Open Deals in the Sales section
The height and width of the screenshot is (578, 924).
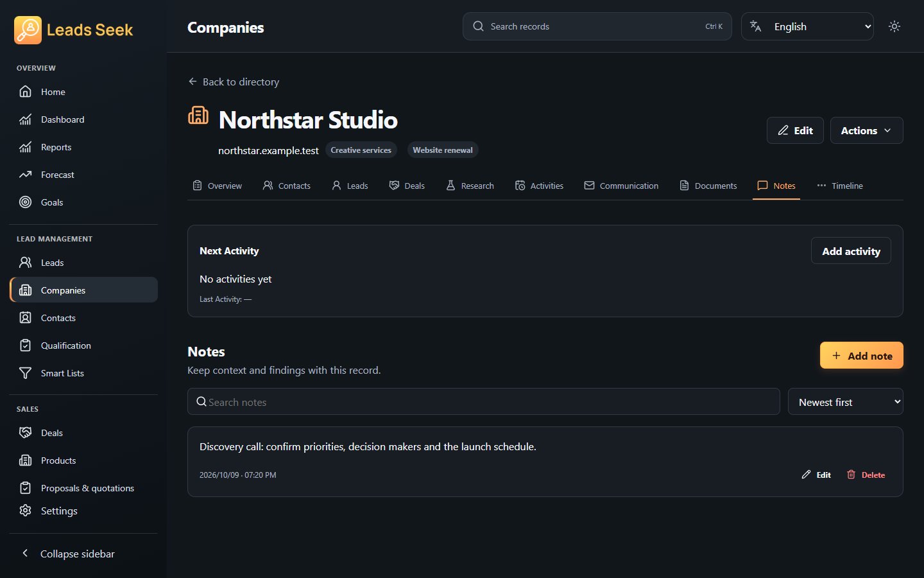click(83, 433)
